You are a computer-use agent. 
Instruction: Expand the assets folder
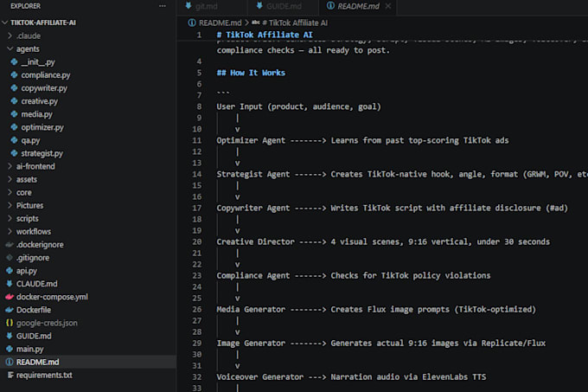(10, 179)
